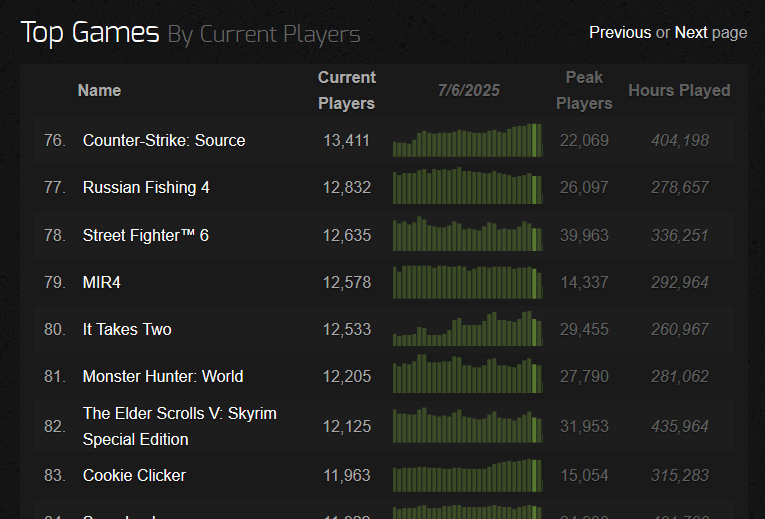Screen dimensions: 765x519
Task: Open The Elder Scrolls V: Skyrim Special Edition
Action: tap(180, 426)
